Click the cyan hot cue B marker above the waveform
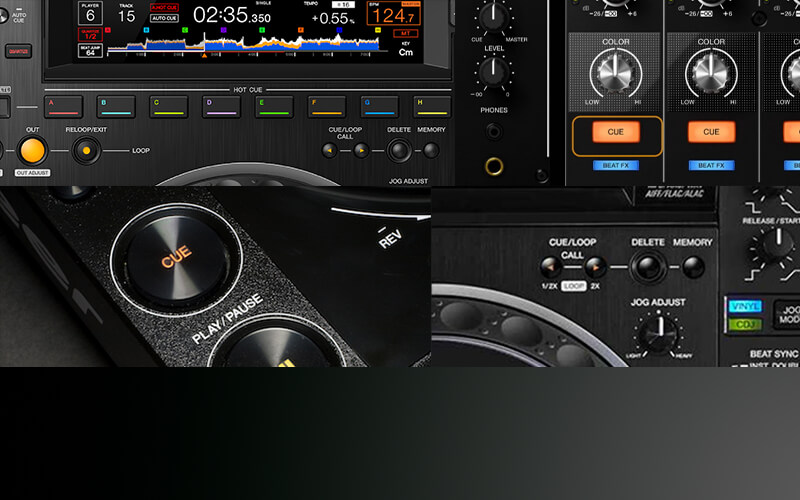This screenshot has width=800, height=500. tap(146, 30)
